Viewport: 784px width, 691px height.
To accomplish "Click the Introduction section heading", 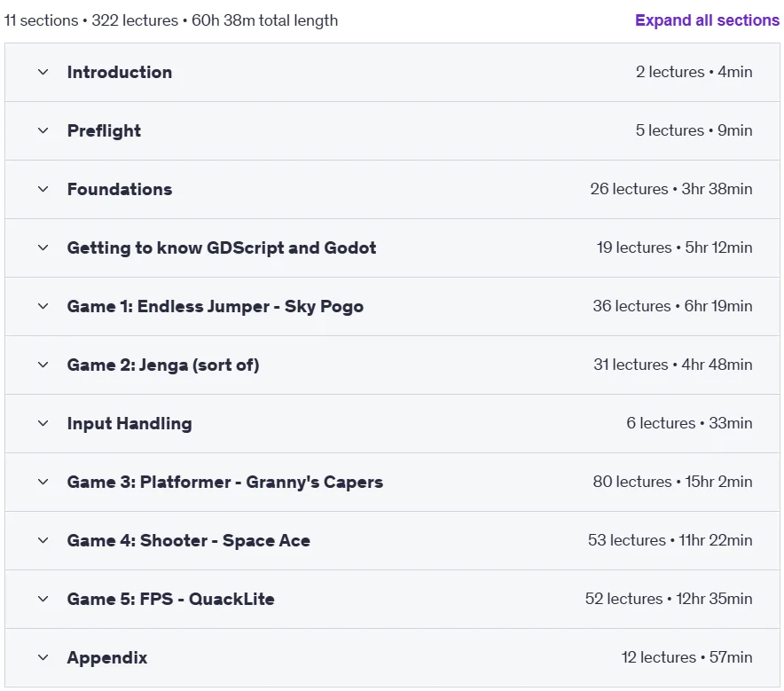I will tap(120, 72).
